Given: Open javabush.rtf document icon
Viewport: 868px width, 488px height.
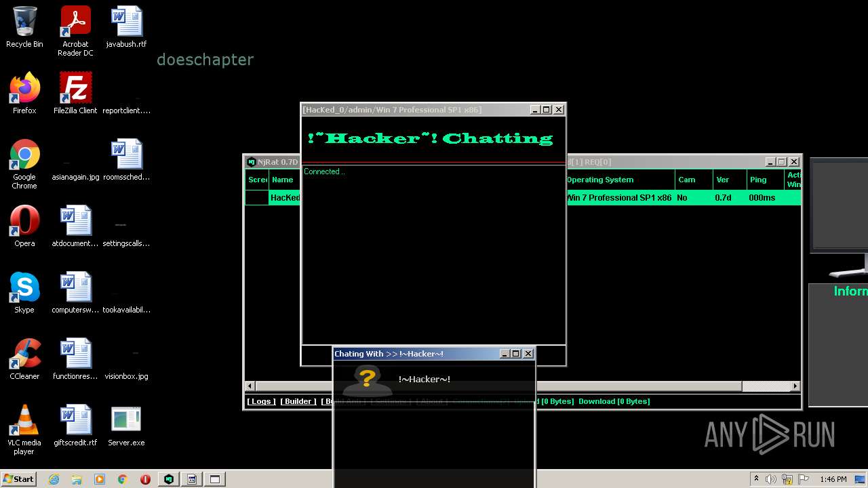Looking at the screenshot, I should pos(126,27).
